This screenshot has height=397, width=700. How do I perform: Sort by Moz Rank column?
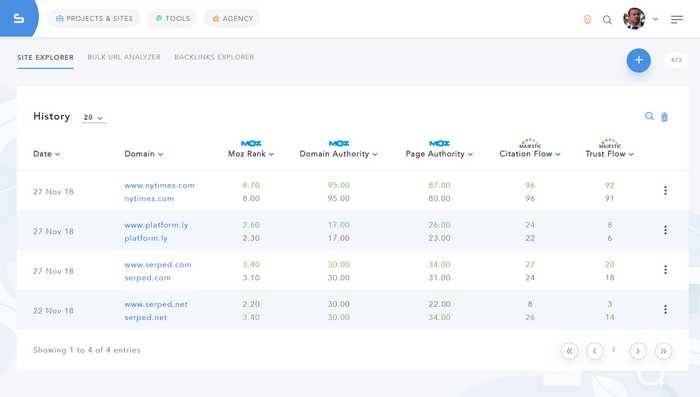tap(251, 154)
